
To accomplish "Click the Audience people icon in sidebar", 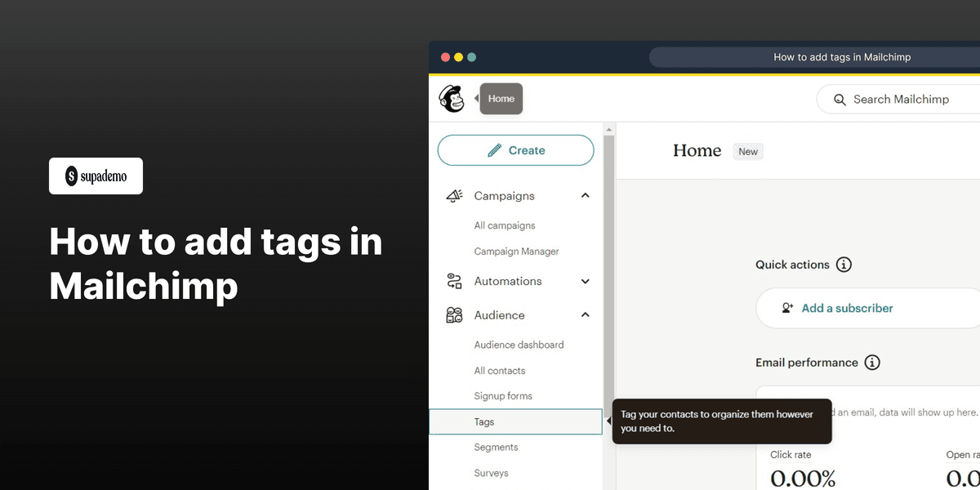I will tap(455, 314).
